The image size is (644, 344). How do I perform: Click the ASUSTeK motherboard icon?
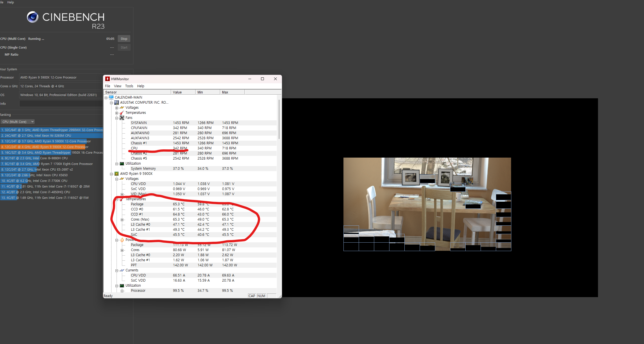click(x=117, y=102)
